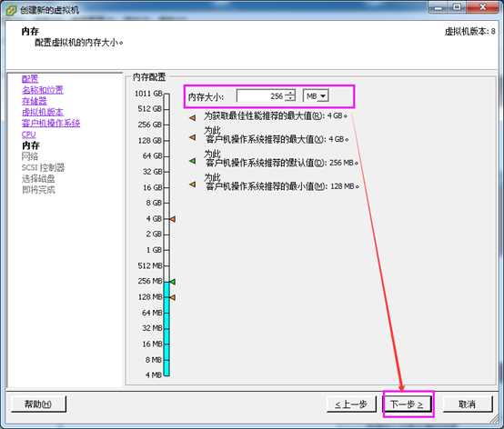Go to the CPU step link
Viewport: 504px width, 429px height.
[28, 135]
